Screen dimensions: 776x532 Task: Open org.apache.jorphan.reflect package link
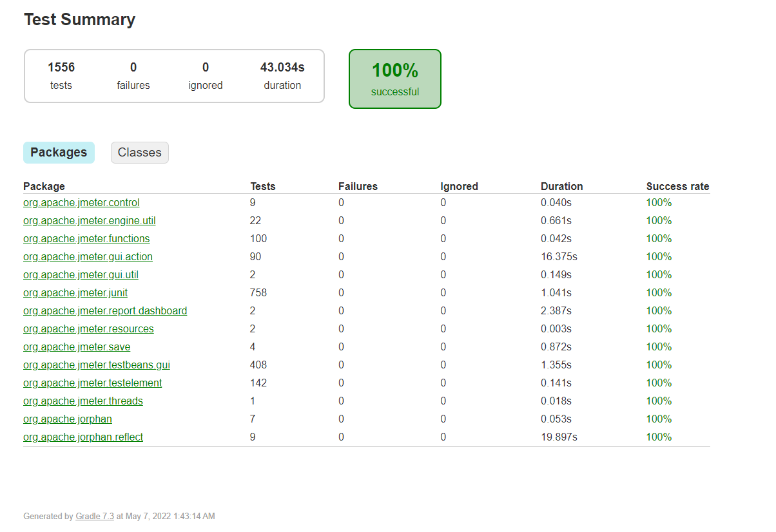[83, 437]
